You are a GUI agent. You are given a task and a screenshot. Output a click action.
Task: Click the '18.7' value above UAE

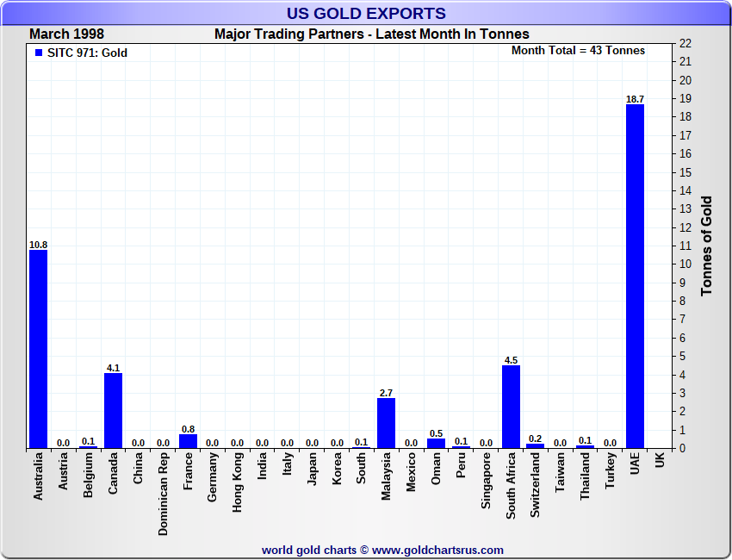coord(635,99)
